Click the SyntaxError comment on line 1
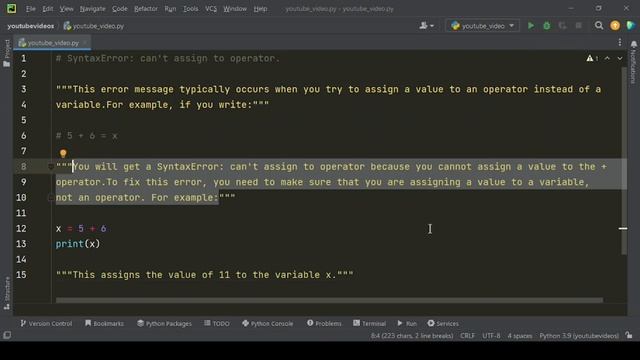The width and height of the screenshot is (640, 360). 168,58
